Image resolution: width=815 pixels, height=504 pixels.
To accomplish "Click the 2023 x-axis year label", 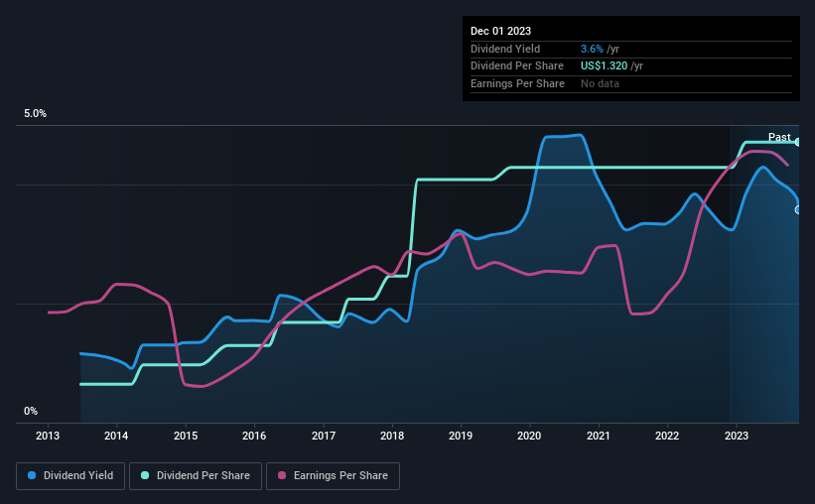I will pos(736,436).
